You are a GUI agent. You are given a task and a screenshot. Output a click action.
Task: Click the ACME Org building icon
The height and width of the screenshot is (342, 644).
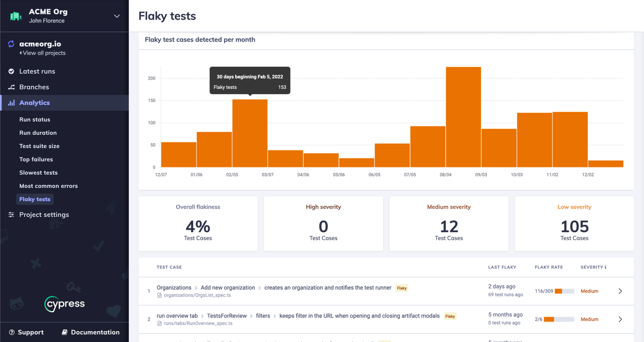tap(16, 16)
